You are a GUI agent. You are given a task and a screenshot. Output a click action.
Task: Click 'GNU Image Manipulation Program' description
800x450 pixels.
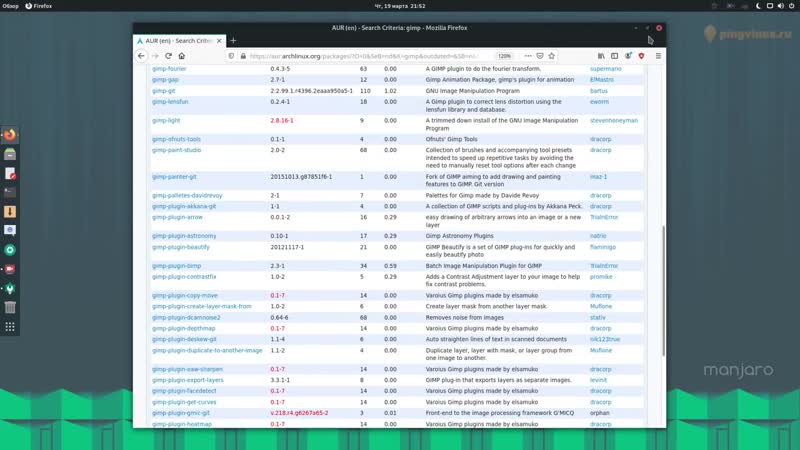pyautogui.click(x=472, y=91)
